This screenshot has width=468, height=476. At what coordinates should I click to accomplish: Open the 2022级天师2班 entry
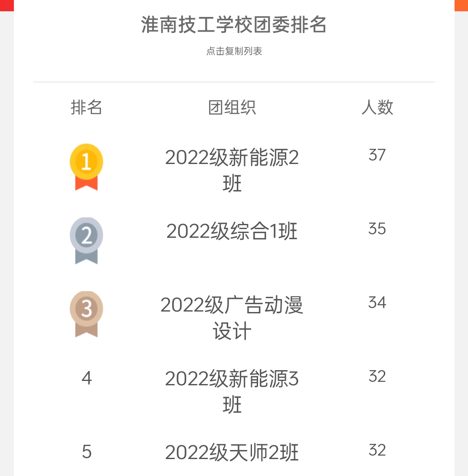pyautogui.click(x=232, y=452)
